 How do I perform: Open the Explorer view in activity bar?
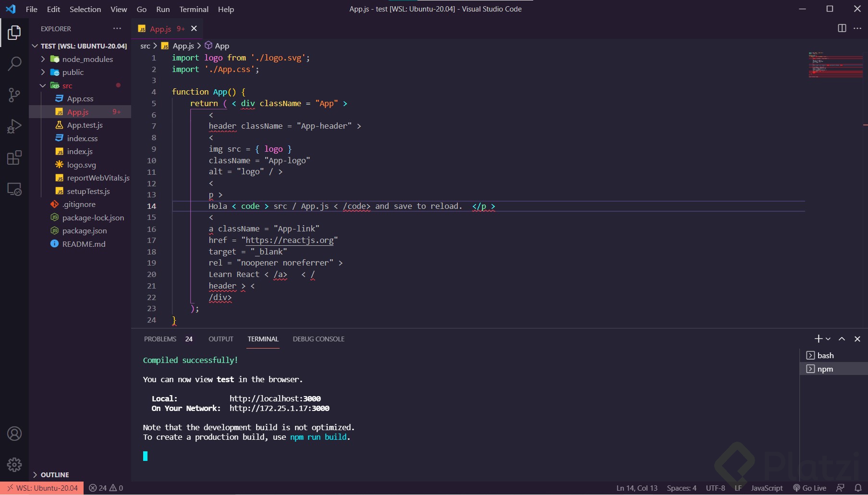tap(14, 33)
